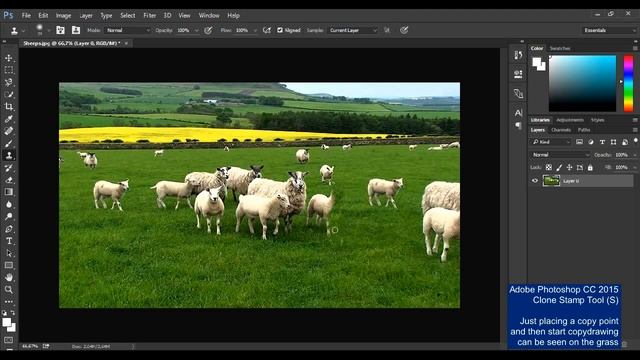Switch to the Adjustments tab
This screenshot has height=360, width=640.
click(570, 120)
